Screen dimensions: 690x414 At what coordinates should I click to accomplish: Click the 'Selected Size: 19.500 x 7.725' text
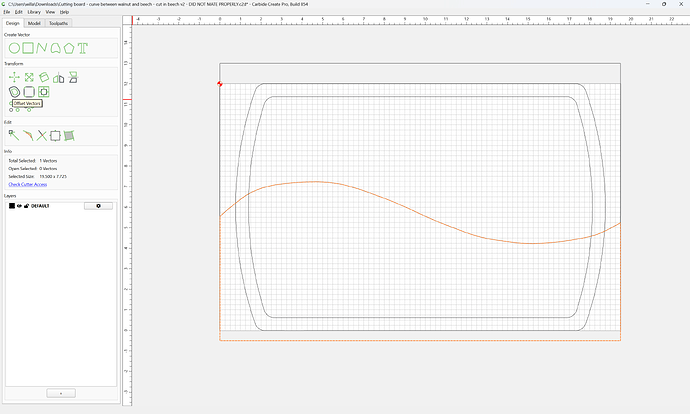[x=37, y=176]
